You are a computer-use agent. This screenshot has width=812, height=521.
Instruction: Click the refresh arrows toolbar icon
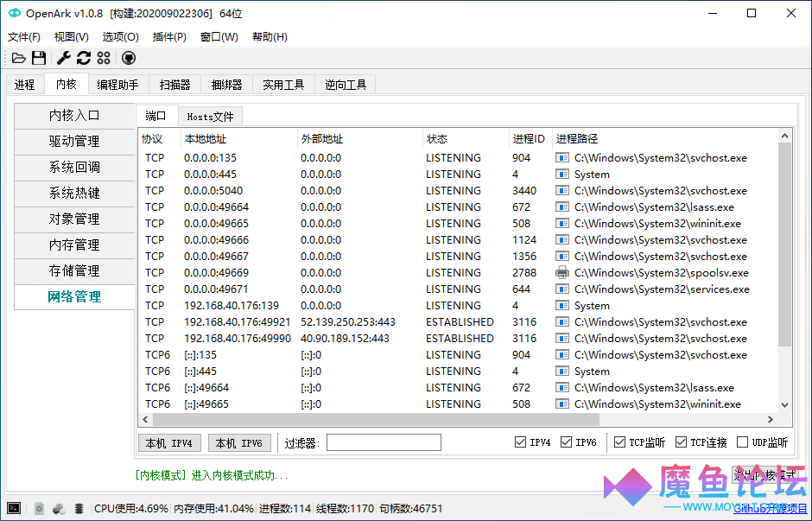coord(84,58)
